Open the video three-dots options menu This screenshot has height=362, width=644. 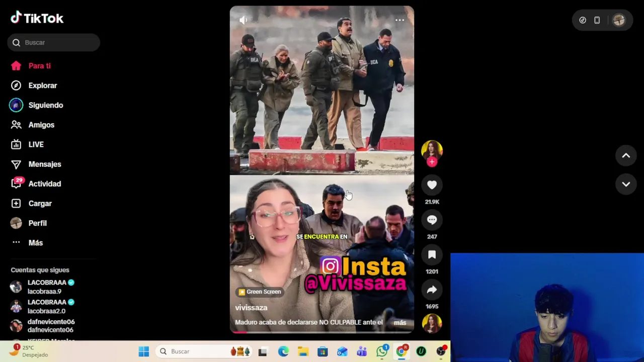click(399, 20)
